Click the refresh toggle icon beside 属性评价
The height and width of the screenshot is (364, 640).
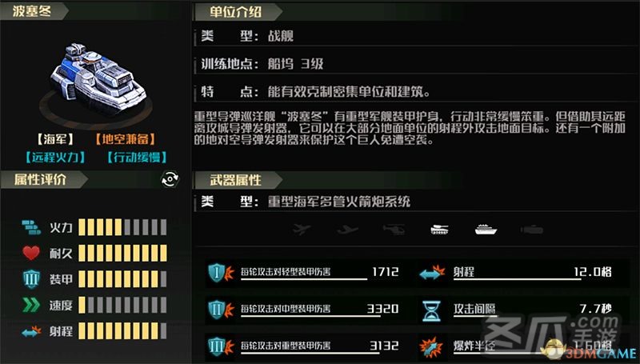click(x=170, y=179)
